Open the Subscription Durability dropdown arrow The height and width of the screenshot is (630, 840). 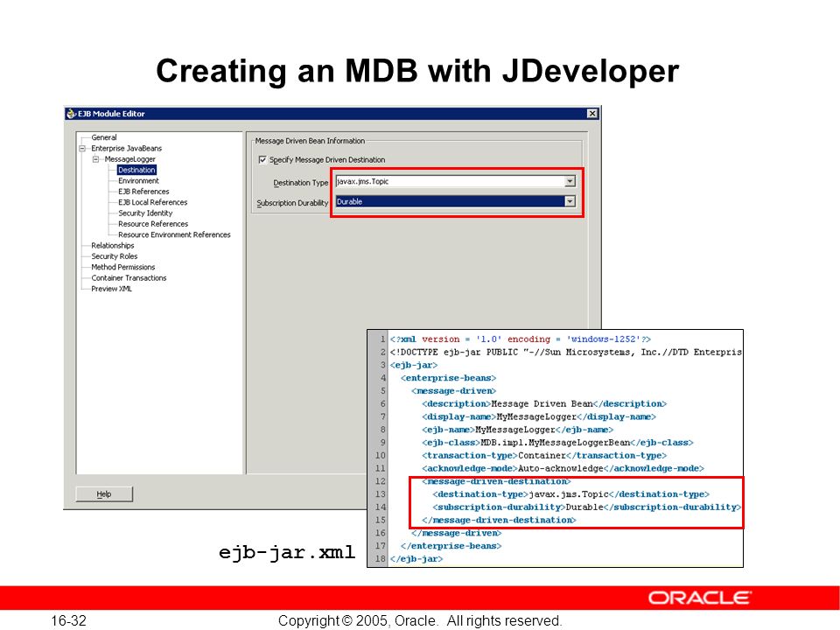(x=570, y=201)
